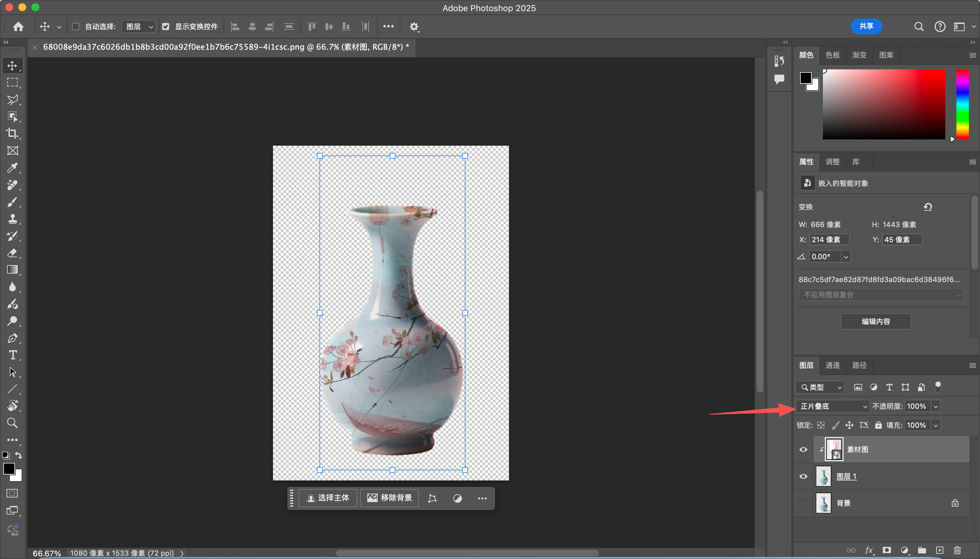This screenshot has width=980, height=559.
Task: Click the add layer mask icon
Action: click(x=886, y=550)
